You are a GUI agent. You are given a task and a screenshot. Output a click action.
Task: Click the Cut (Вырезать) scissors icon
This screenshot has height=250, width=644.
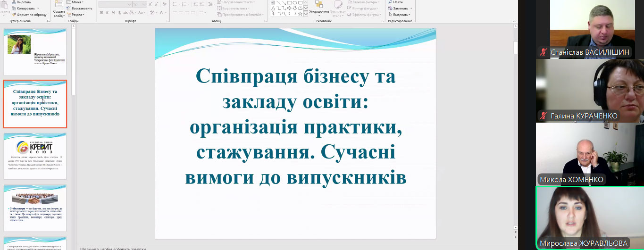click(13, 2)
